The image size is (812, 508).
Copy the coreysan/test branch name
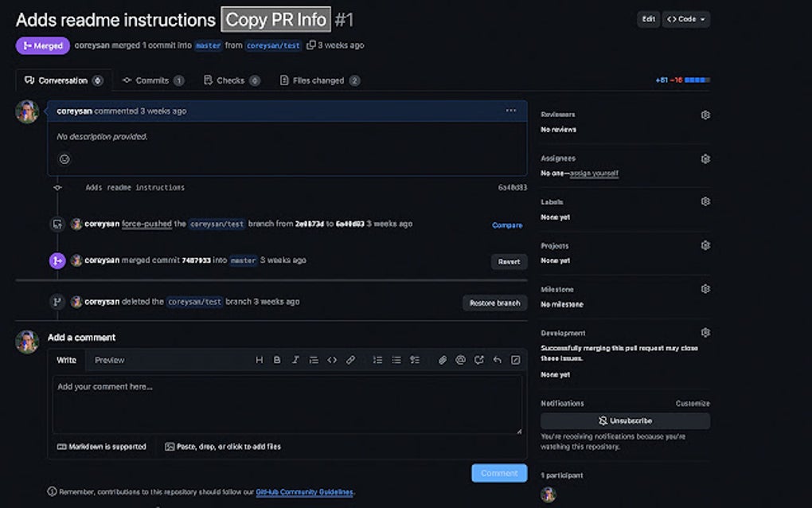(x=310, y=45)
